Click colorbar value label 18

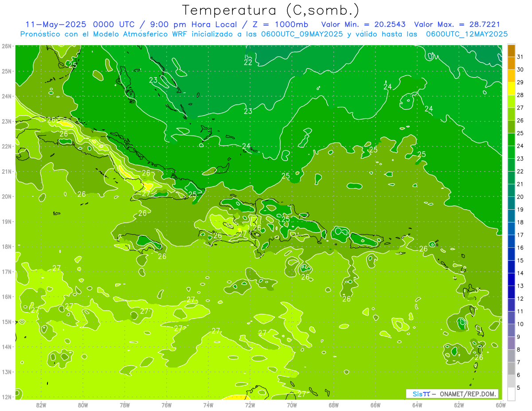pyautogui.click(x=520, y=222)
